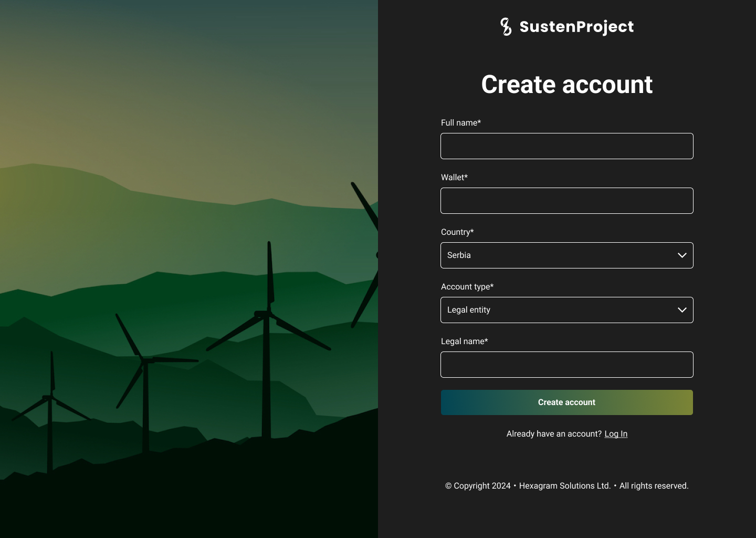The image size is (756, 538).
Task: Open the Country dropdown showing Serbia
Action: [x=556, y=255]
